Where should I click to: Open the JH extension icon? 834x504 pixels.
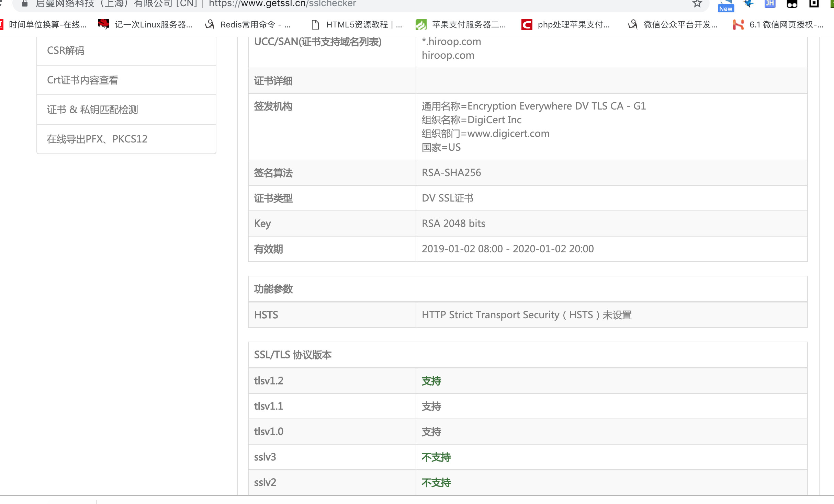click(770, 4)
